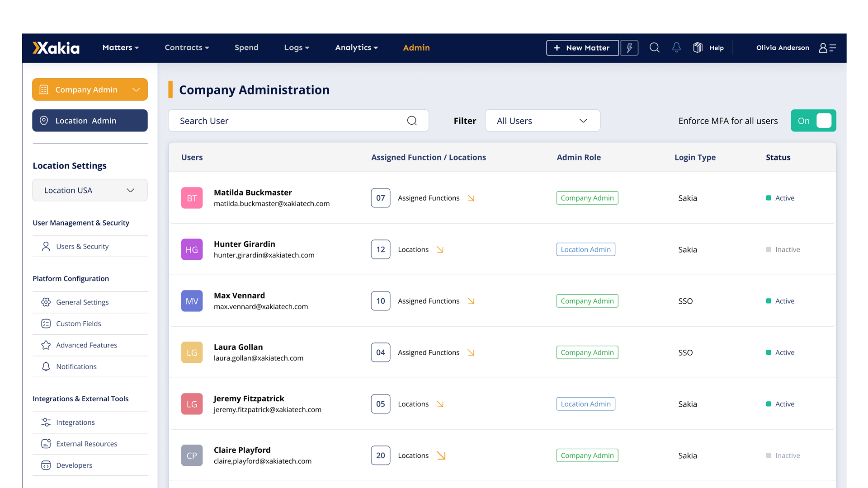Viewport: 868px width, 488px height.
Task: Click the 12 count for Hunter Girardin
Action: point(381,249)
